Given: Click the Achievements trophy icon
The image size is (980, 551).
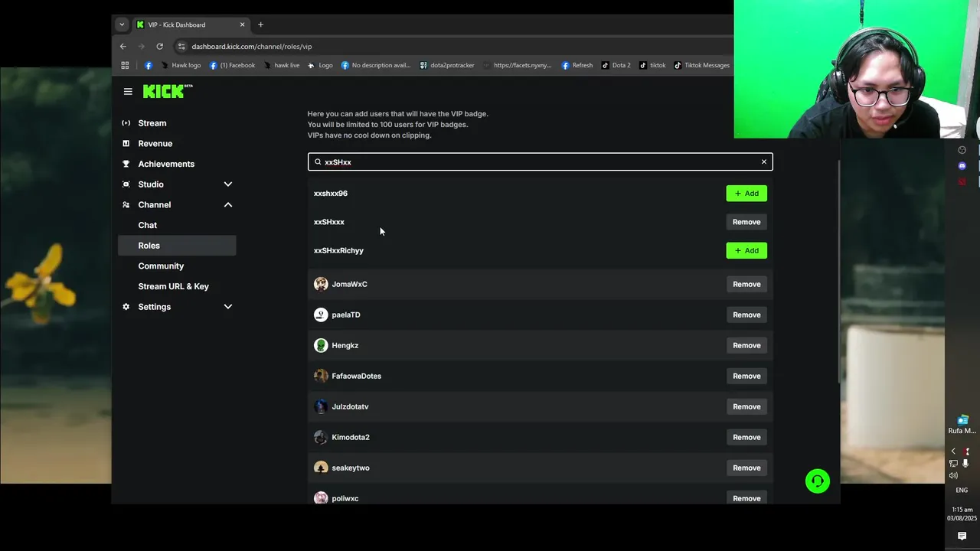Looking at the screenshot, I should click(126, 164).
